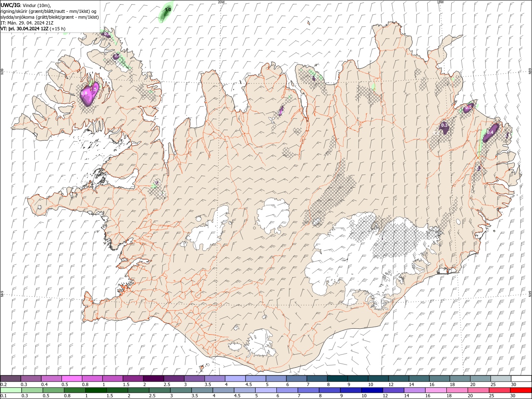This screenshot has width=532, height=399.
Task: Select the pale green 0.1 swatch in lower legend
Action: 11,390
